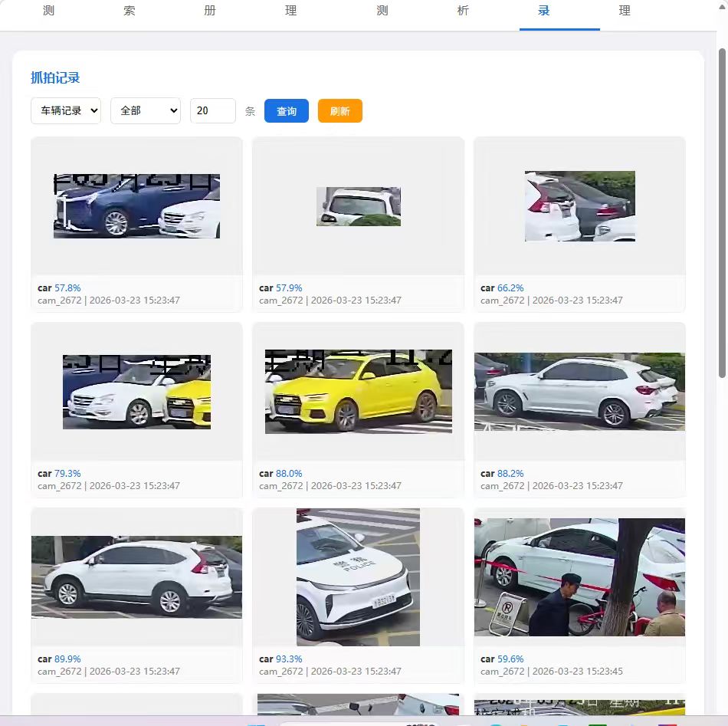Expand the 全部 filter dropdown
728x726 pixels.
coord(145,110)
